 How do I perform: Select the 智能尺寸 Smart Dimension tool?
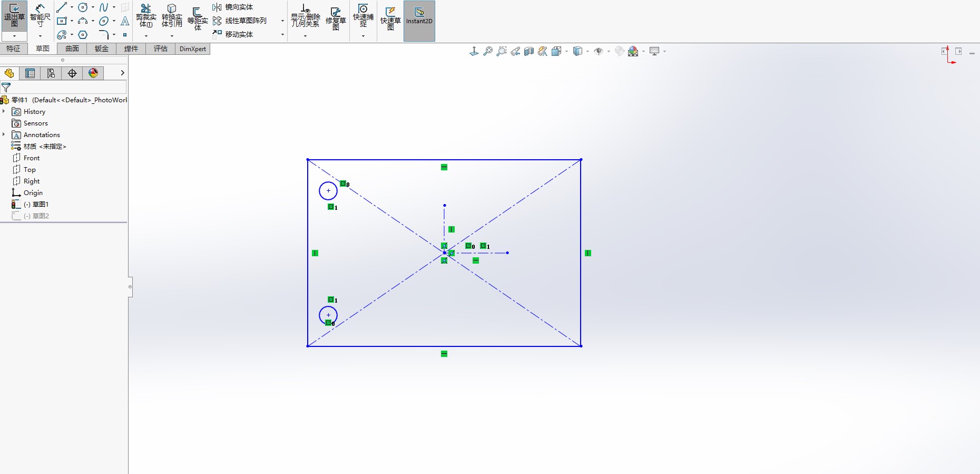tap(40, 16)
